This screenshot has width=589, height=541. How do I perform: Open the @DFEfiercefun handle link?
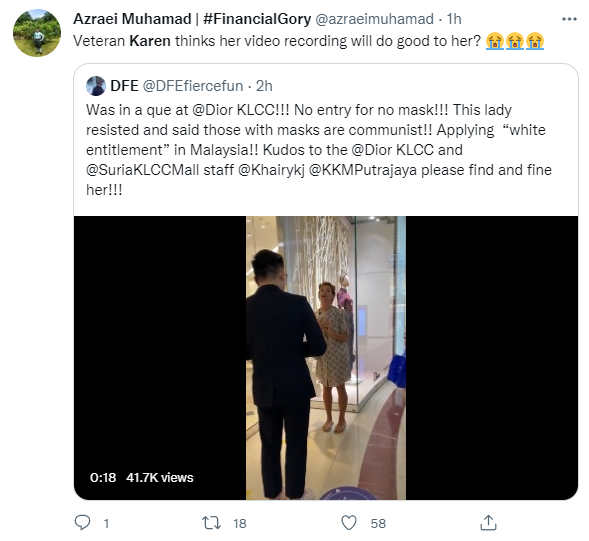point(193,86)
